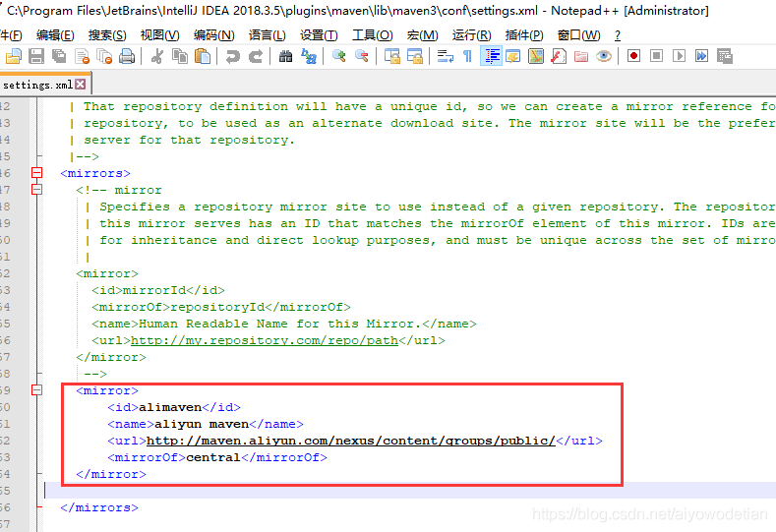Zoom out with the magnifier minus icon
776x532 pixels.
click(362, 56)
